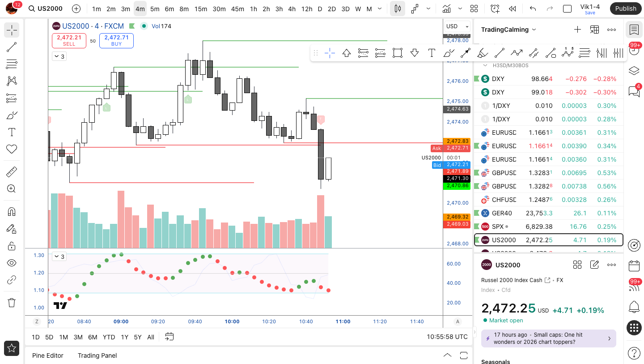Open forecasting and measurement tools in left sidebar

tap(12, 98)
